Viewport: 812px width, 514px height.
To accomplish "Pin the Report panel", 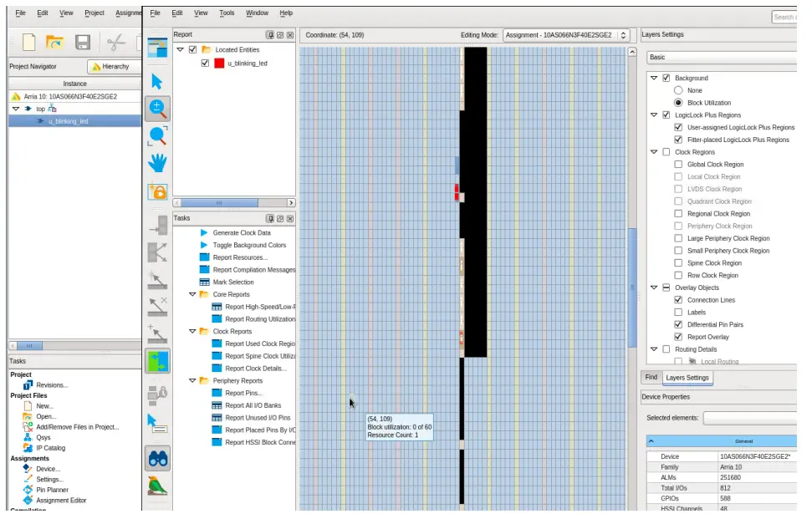I will coord(270,34).
